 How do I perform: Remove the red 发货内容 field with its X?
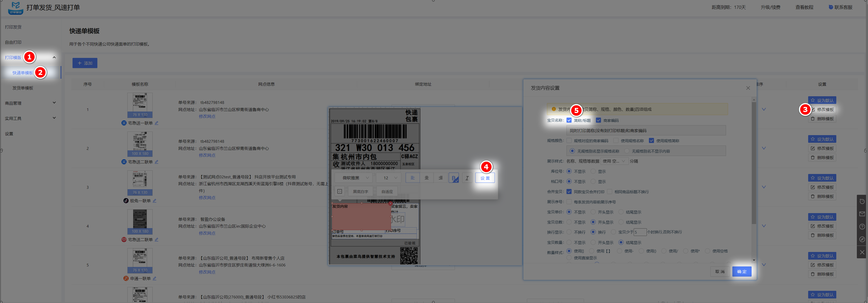pyautogui.click(x=390, y=203)
